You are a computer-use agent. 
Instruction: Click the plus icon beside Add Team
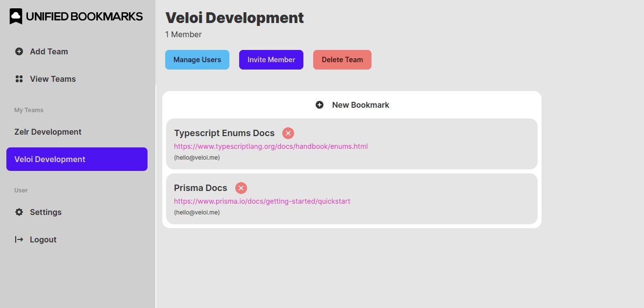[x=19, y=51]
